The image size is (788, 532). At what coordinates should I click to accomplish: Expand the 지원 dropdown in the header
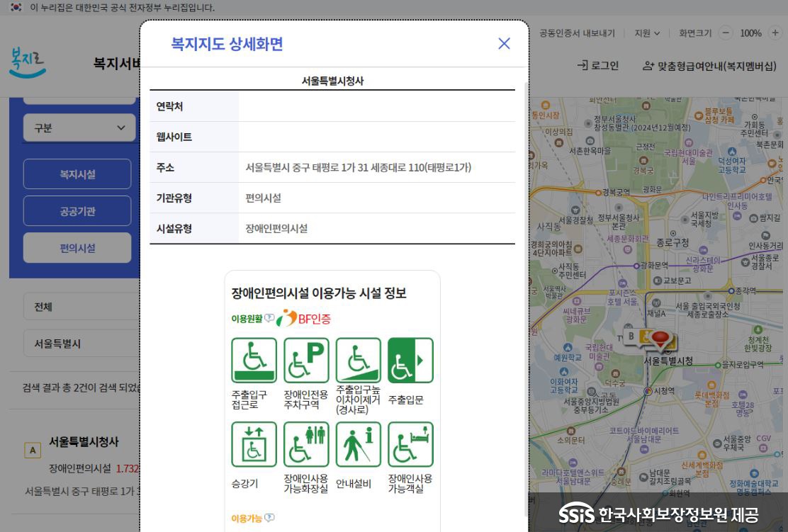646,33
